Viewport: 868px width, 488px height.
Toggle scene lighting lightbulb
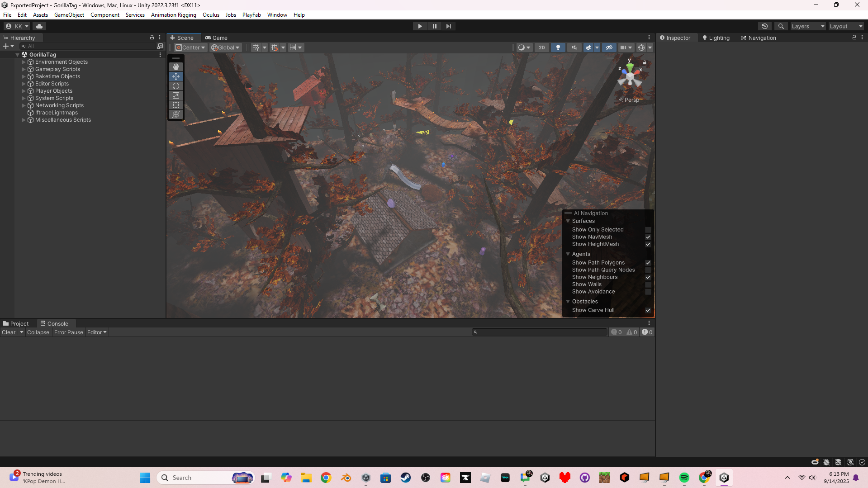[558, 47]
